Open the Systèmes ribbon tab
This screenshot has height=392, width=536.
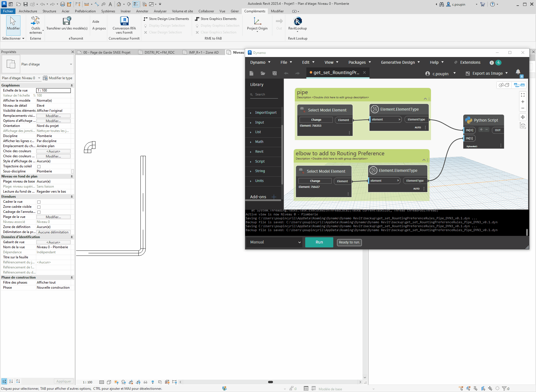[108, 11]
